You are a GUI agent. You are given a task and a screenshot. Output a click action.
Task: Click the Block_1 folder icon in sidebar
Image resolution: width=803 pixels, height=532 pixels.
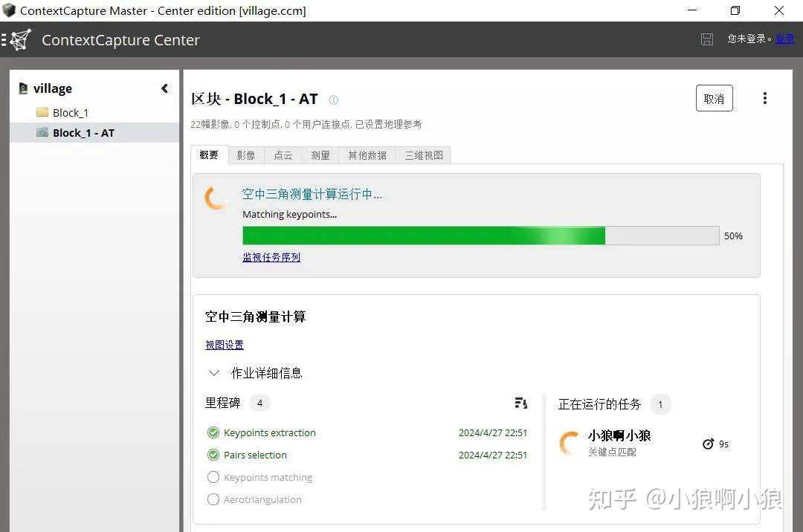click(x=41, y=112)
